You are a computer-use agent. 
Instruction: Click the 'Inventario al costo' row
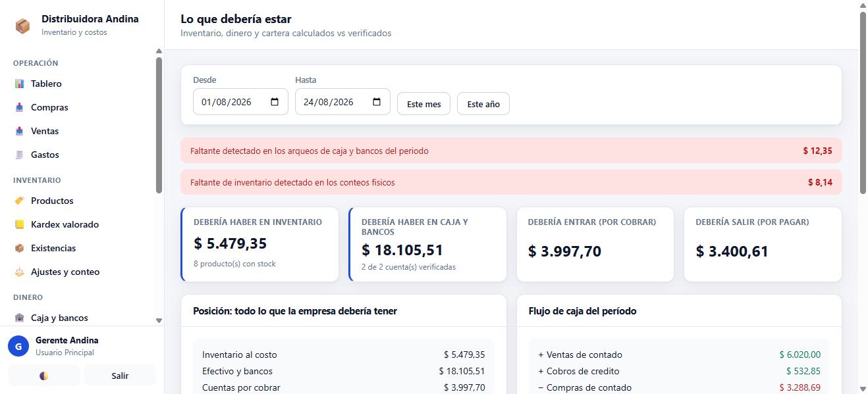point(344,355)
